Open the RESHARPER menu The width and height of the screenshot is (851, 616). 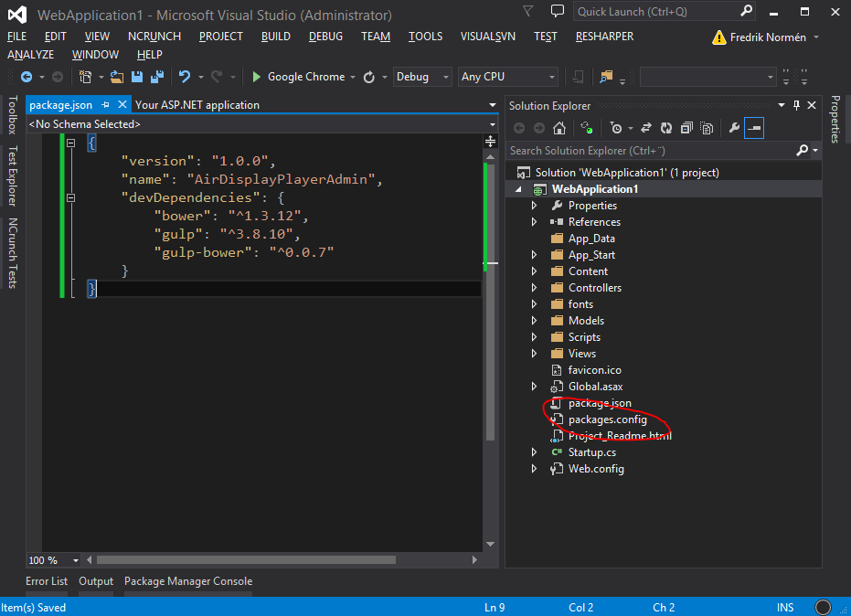pos(604,37)
